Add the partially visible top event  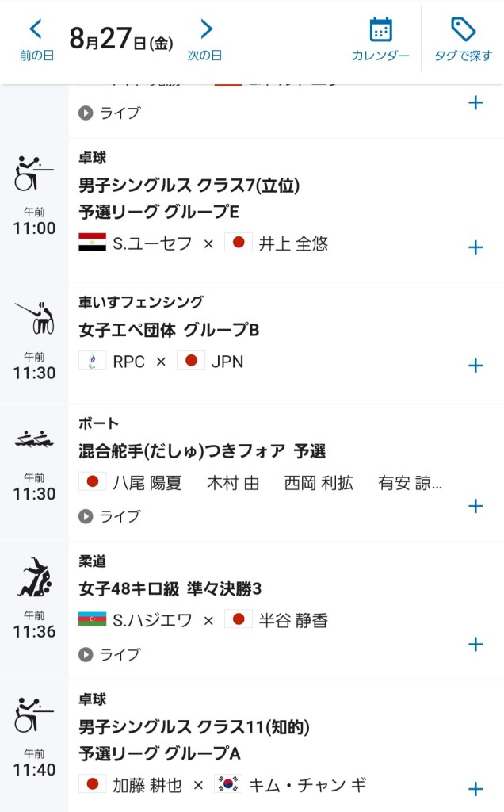pos(475,103)
